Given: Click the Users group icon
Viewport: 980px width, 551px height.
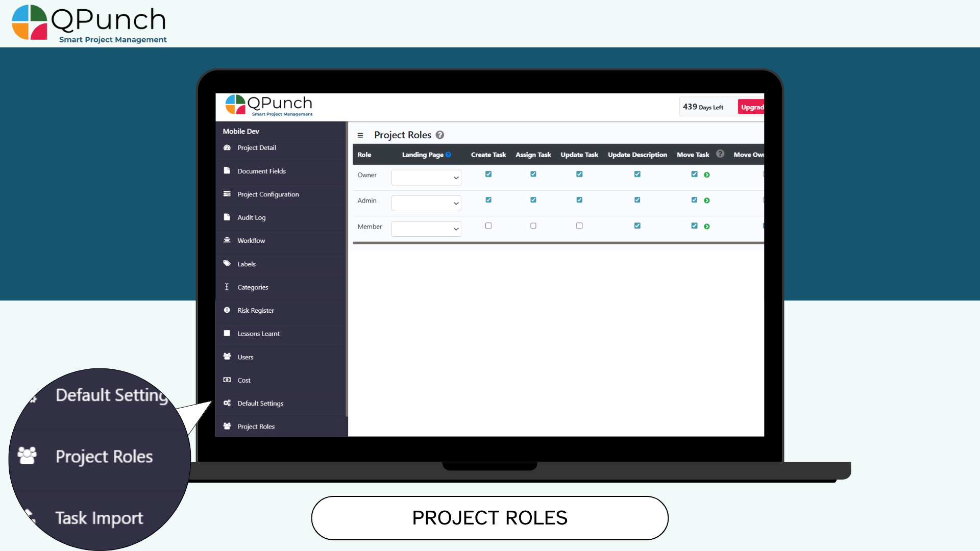Looking at the screenshot, I should click(227, 356).
